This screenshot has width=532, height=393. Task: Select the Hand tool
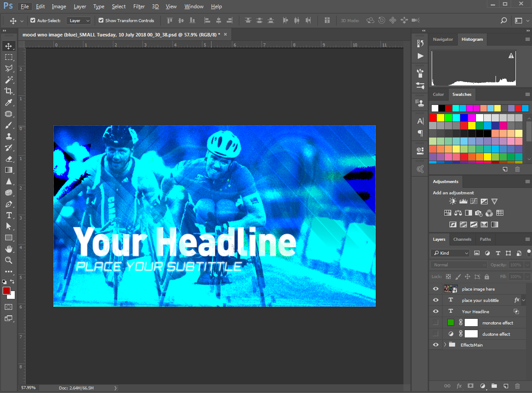(9, 249)
